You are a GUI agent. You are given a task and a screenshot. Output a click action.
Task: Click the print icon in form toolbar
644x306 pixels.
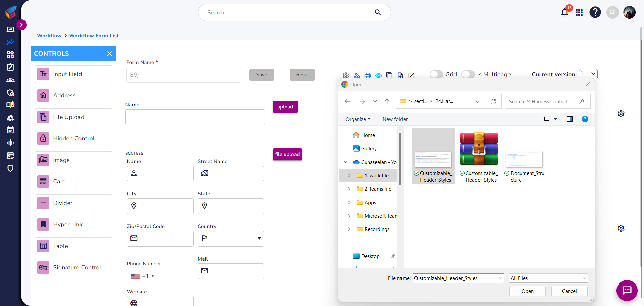[368, 75]
